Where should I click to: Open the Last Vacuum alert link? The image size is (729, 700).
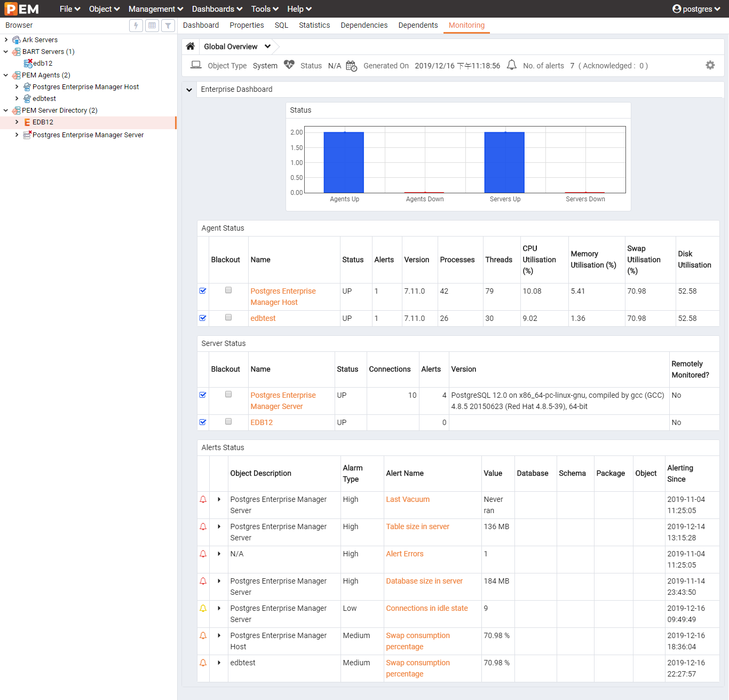[x=408, y=500]
